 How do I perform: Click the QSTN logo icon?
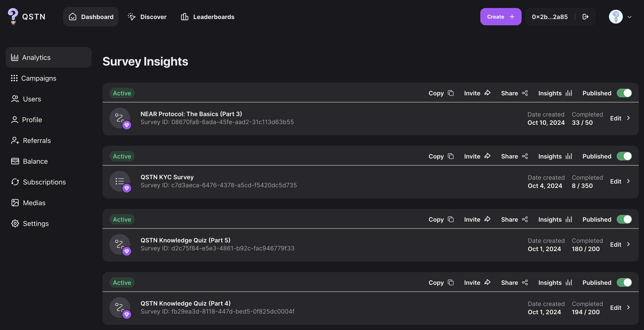coord(13,16)
